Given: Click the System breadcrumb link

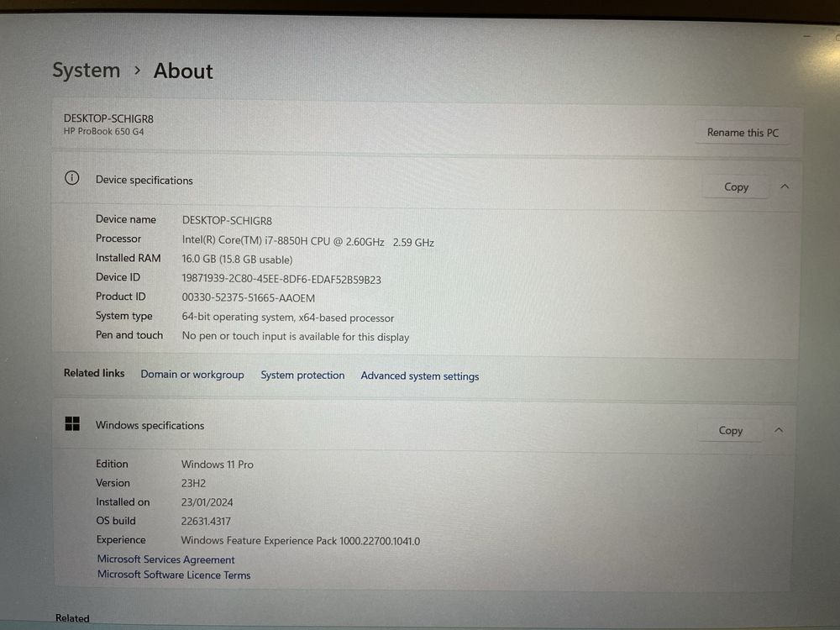Looking at the screenshot, I should (x=87, y=71).
